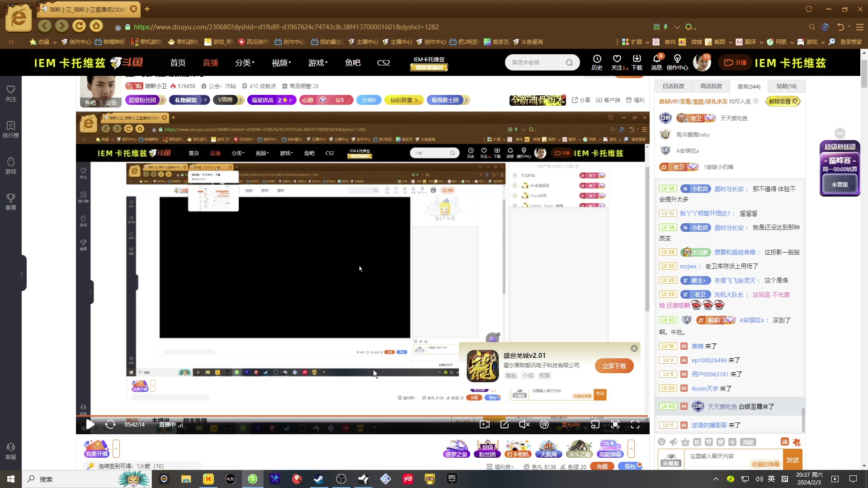Open Steam from the Windows taskbar
The height and width of the screenshot is (488, 868).
[319, 479]
